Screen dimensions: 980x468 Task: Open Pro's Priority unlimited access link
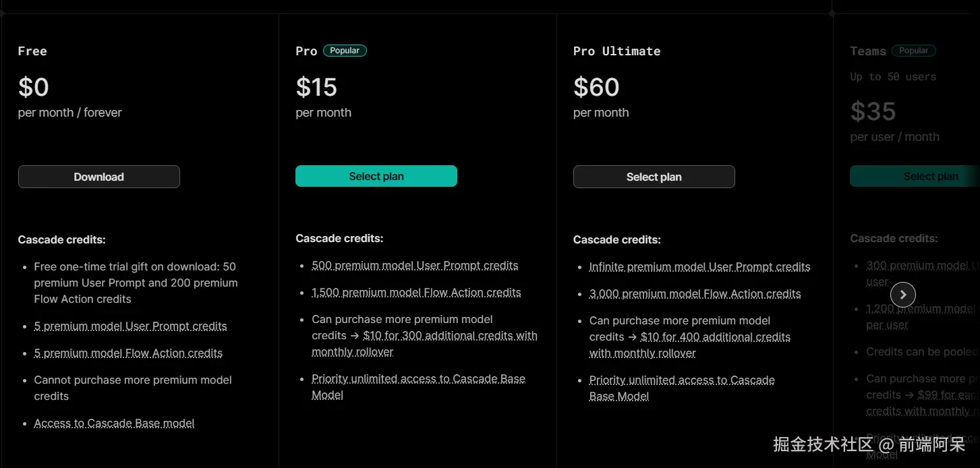418,379
